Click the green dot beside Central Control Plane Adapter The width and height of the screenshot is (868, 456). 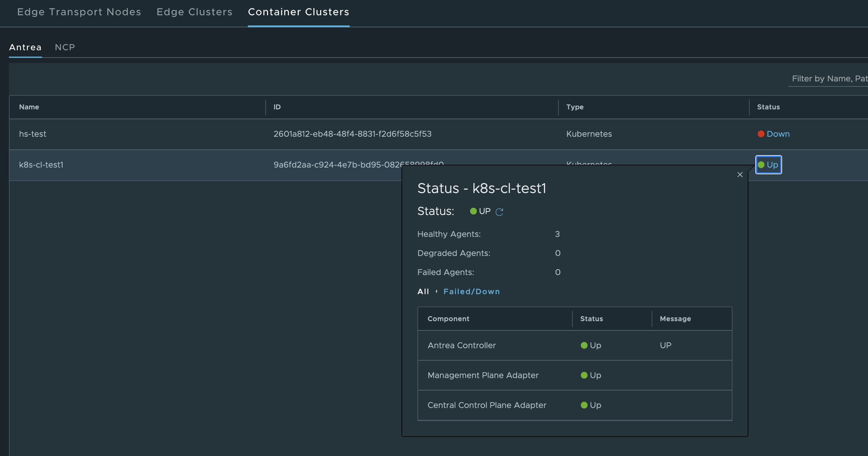[584, 405]
